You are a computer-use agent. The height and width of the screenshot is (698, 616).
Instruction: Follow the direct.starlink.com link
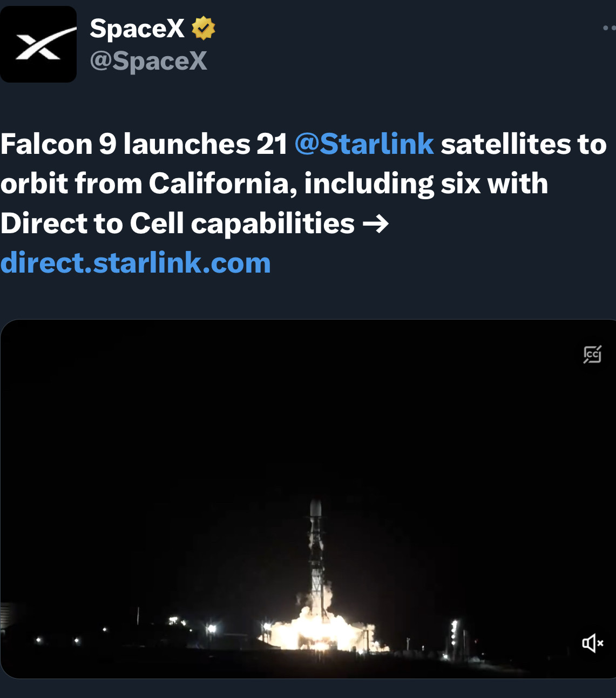click(x=136, y=263)
